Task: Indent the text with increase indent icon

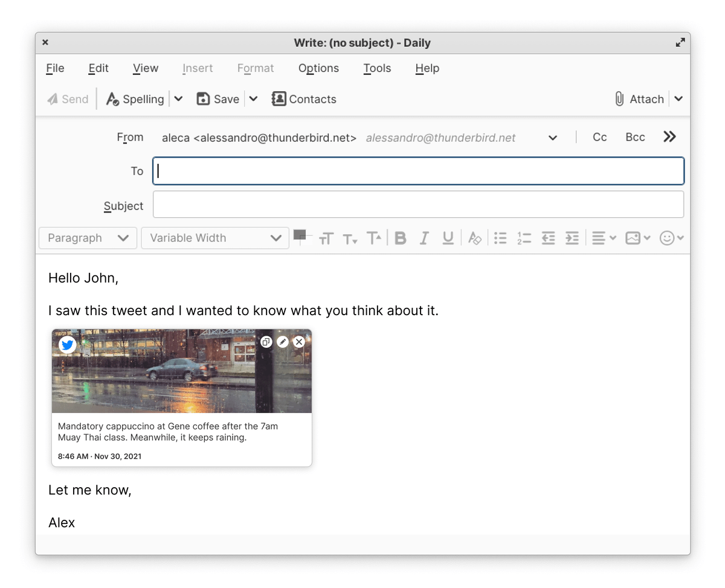Action: (x=572, y=238)
